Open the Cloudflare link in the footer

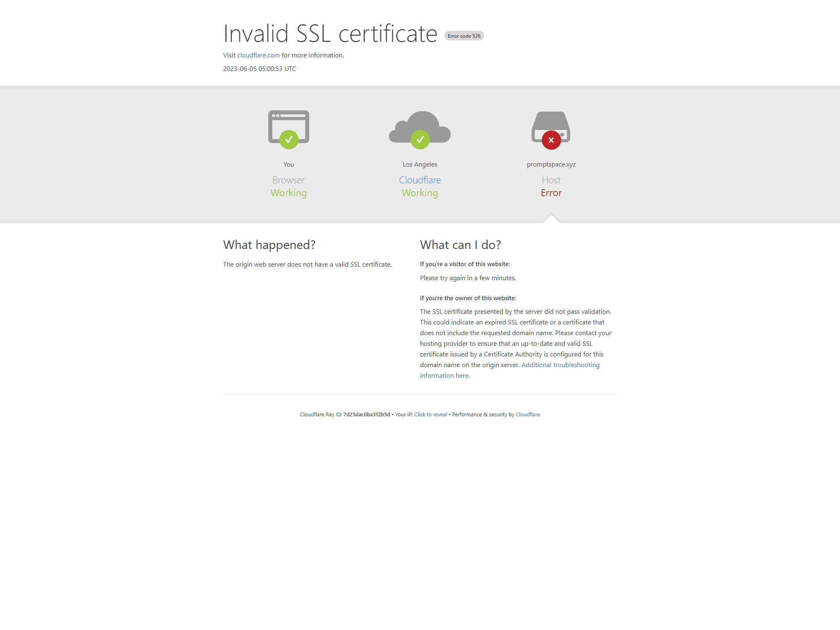pos(528,415)
